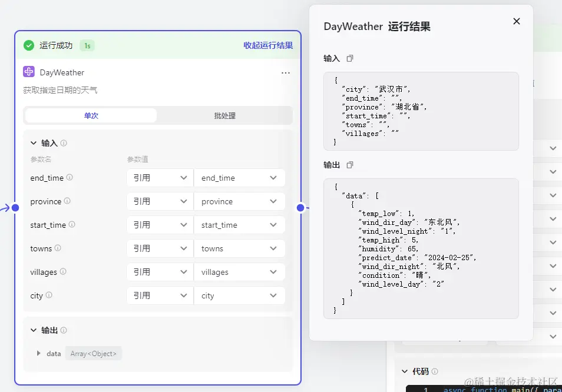This screenshot has width=562, height=392.
Task: Copy the 输入 JSON in results panel
Action: click(350, 58)
